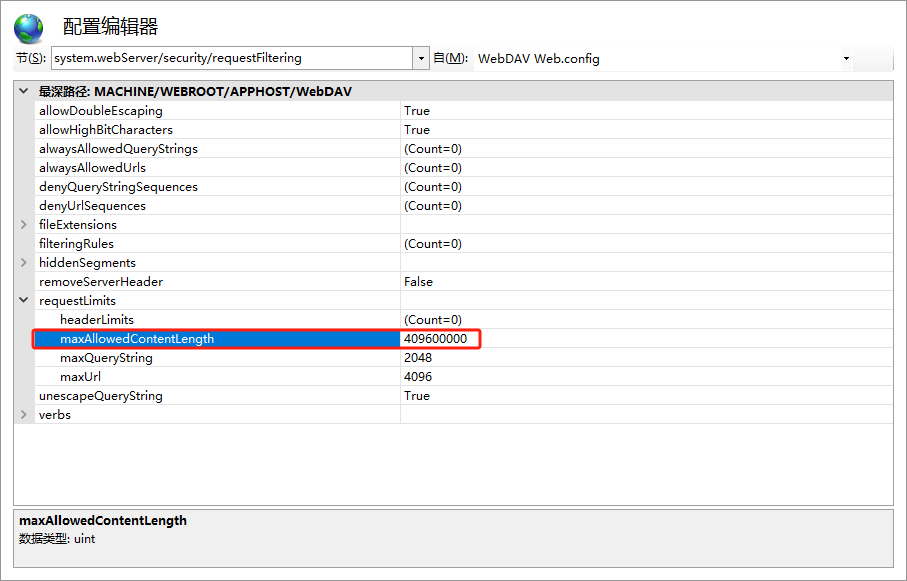Viewport: 907px width, 581px height.
Task: Collapse the requestLimits node
Action: coord(23,301)
